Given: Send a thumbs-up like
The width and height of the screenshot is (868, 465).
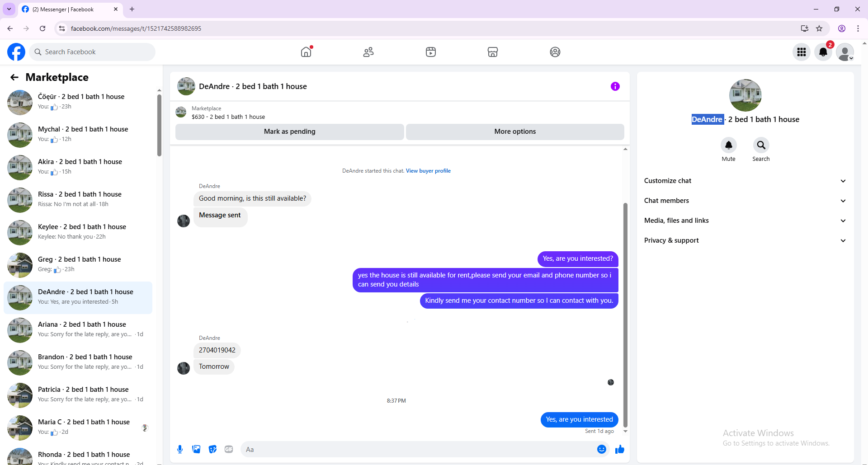Looking at the screenshot, I should click(620, 449).
